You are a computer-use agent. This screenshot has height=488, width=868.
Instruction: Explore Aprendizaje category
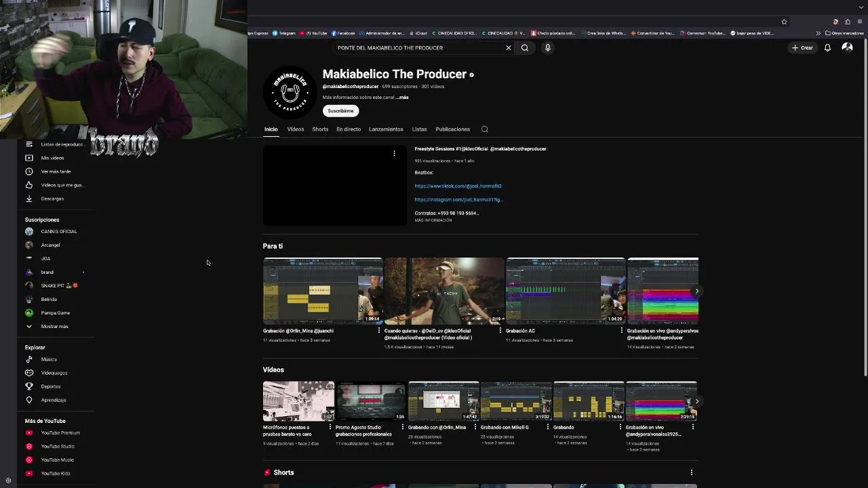click(55, 400)
